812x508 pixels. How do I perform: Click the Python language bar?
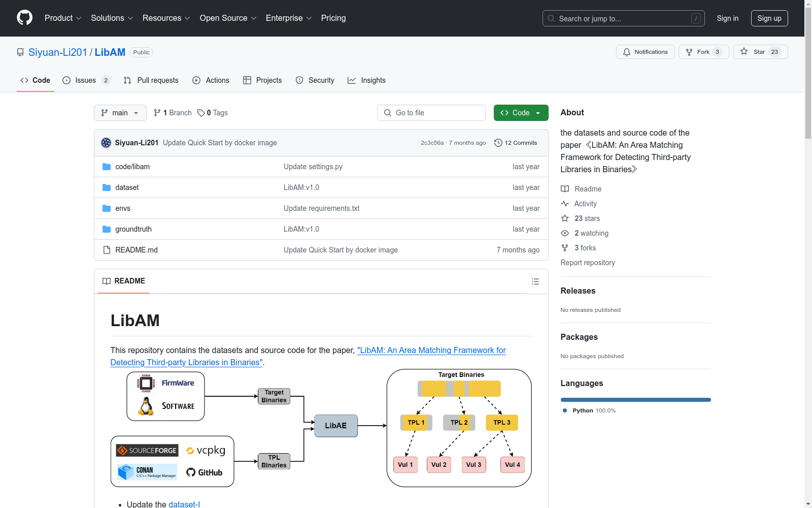point(635,400)
